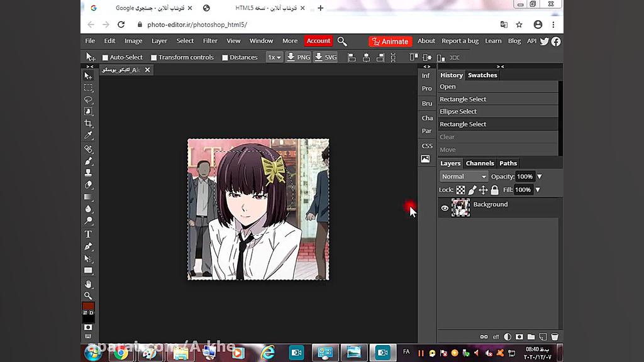Toggle lock position icon
Image resolution: width=644 pixels, height=362 pixels.
484,190
